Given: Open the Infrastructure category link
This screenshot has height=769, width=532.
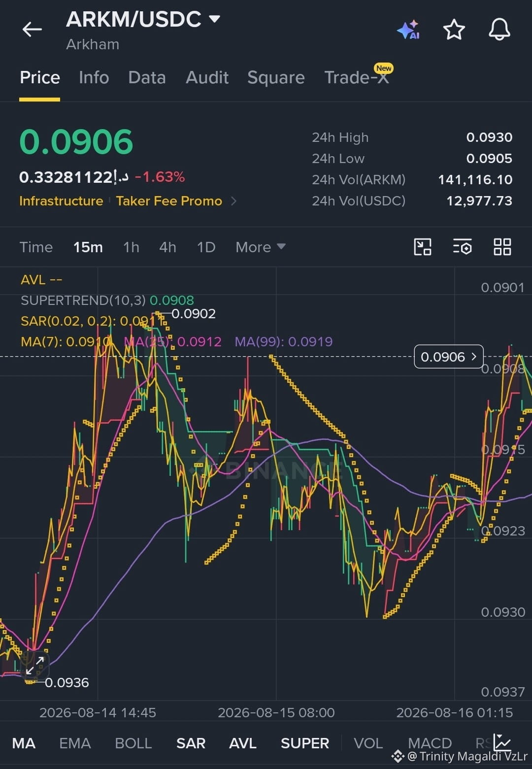Looking at the screenshot, I should 61,201.
